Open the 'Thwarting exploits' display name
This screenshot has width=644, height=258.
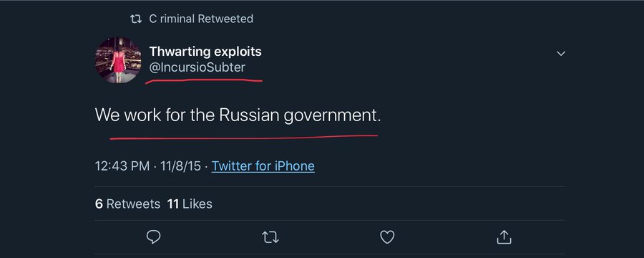(x=205, y=52)
